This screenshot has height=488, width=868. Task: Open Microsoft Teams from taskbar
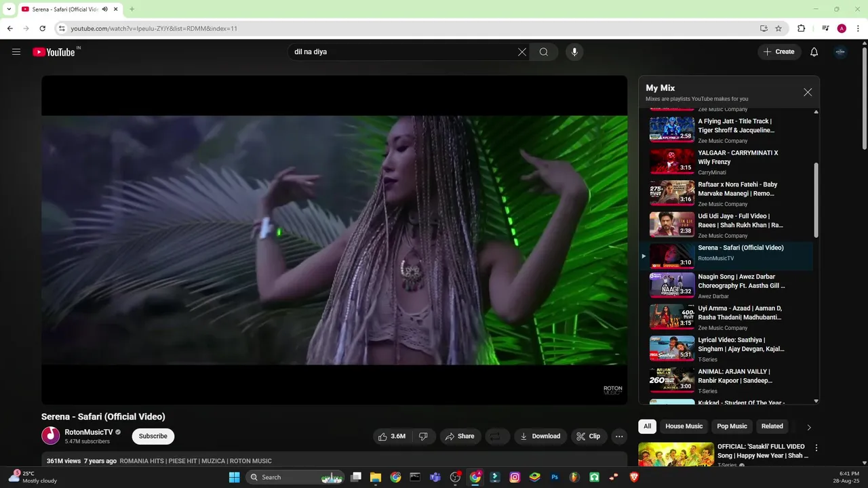(435, 477)
